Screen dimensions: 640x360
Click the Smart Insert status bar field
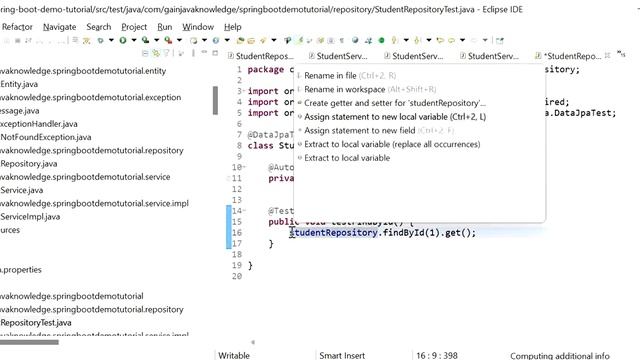click(342, 356)
